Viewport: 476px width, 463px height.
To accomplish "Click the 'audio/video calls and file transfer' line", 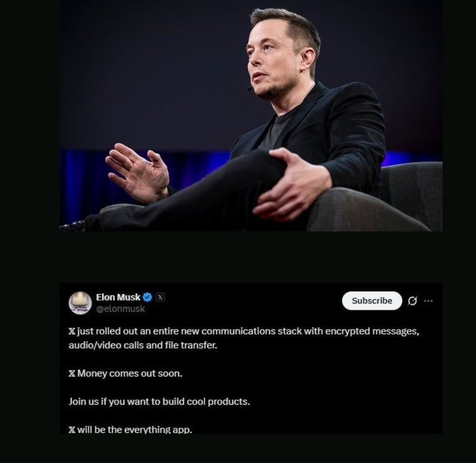I will tap(143, 345).
